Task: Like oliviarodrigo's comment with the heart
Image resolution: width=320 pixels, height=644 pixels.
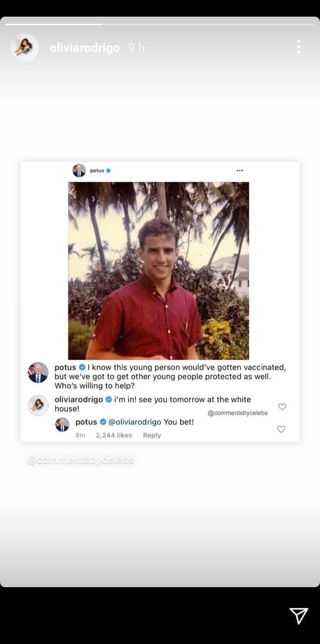Action: pyautogui.click(x=282, y=407)
